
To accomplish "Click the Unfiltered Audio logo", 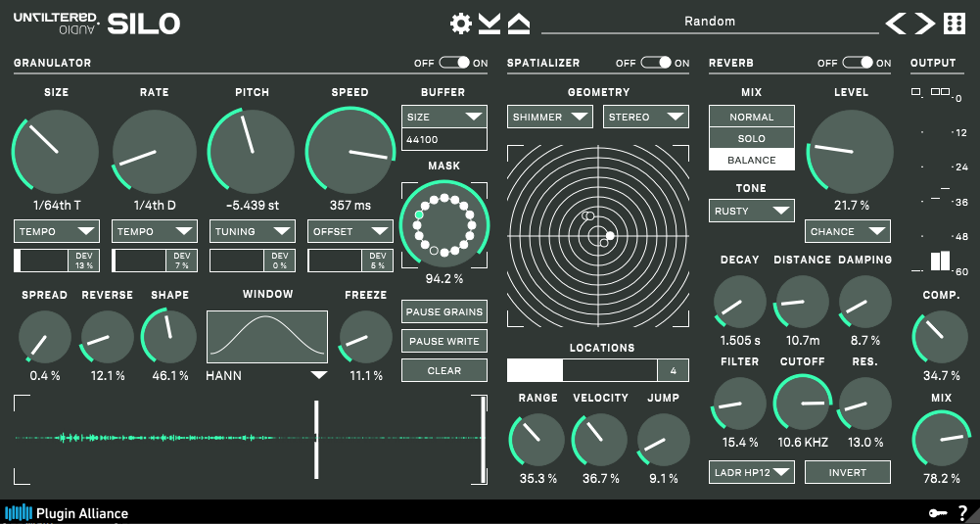I will 56,24.
